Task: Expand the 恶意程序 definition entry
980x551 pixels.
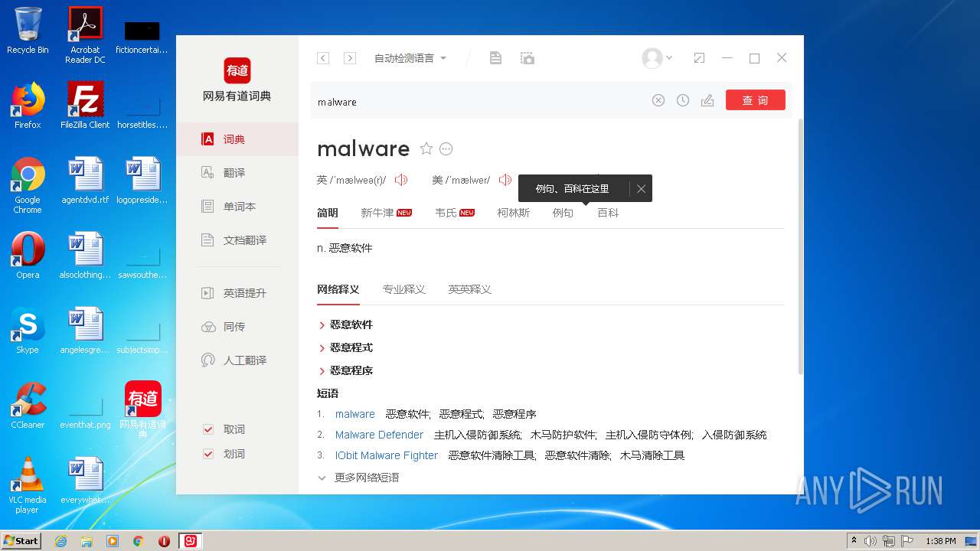Action: pyautogui.click(x=345, y=370)
